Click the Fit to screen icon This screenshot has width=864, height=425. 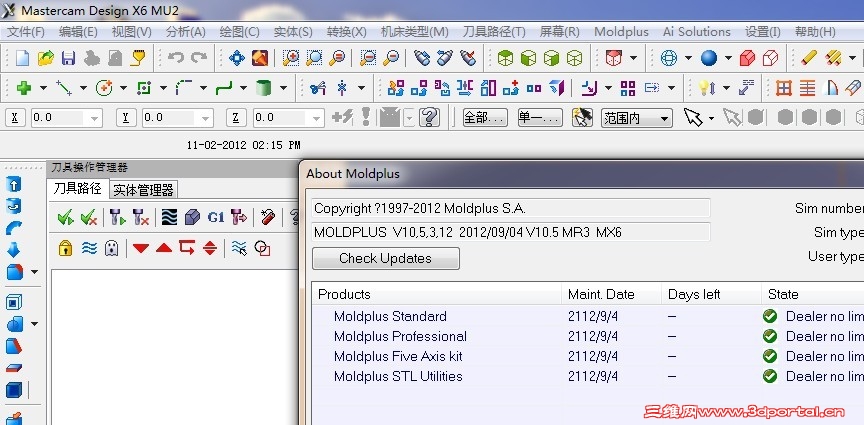(x=260, y=58)
